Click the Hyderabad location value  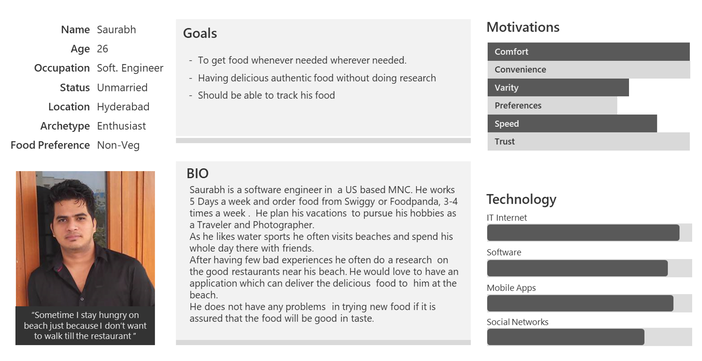[123, 107]
